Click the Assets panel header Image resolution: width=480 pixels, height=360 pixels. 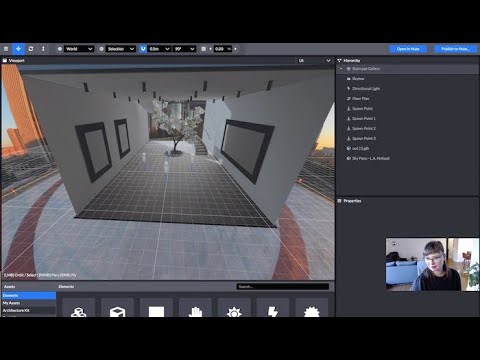tap(10, 287)
